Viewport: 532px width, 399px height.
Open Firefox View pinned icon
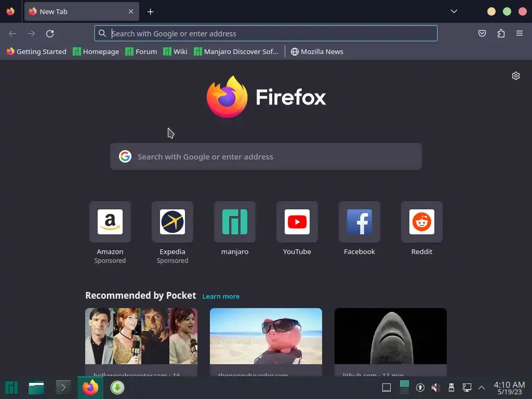[10, 11]
